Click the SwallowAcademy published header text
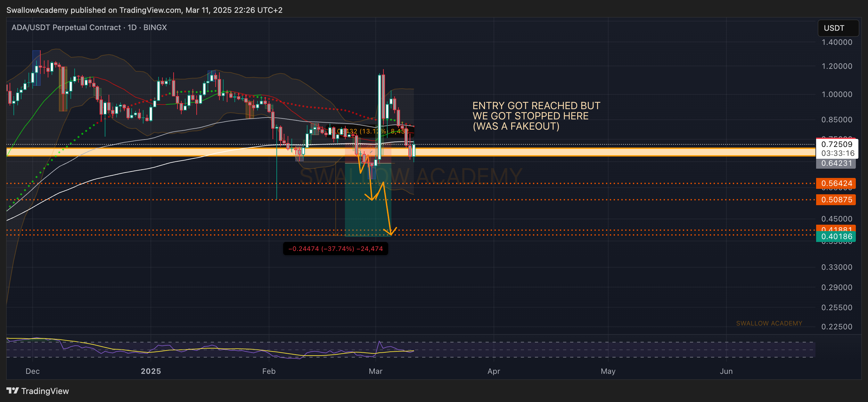 pyautogui.click(x=144, y=10)
